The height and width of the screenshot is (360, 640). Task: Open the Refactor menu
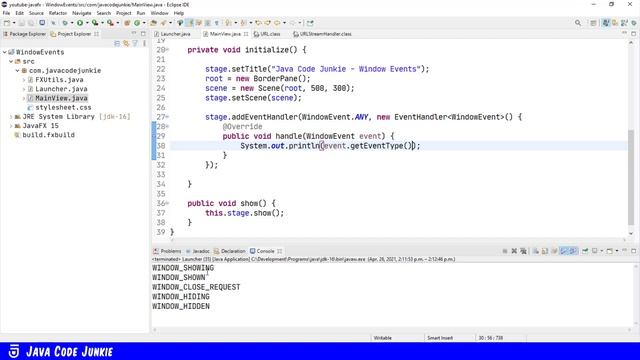(58, 13)
